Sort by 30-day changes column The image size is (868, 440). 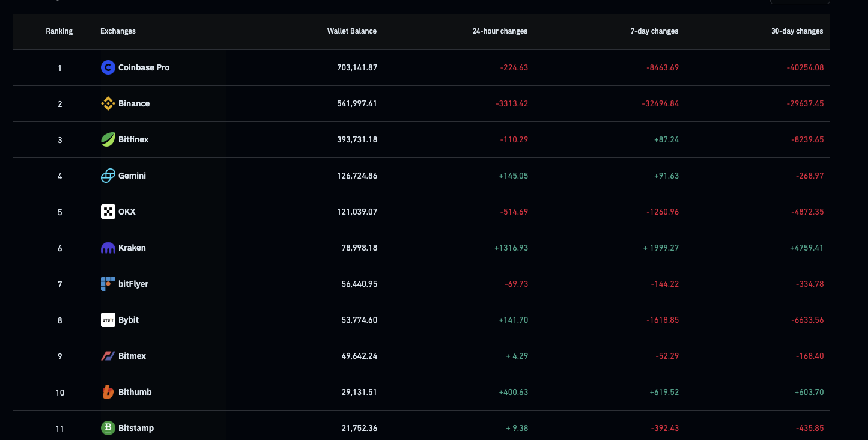coord(797,31)
